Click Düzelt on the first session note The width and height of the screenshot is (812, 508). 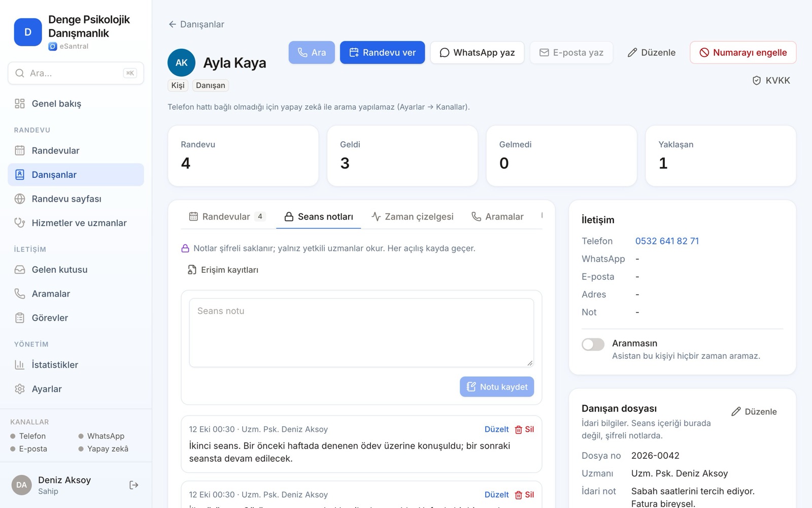coord(496,429)
